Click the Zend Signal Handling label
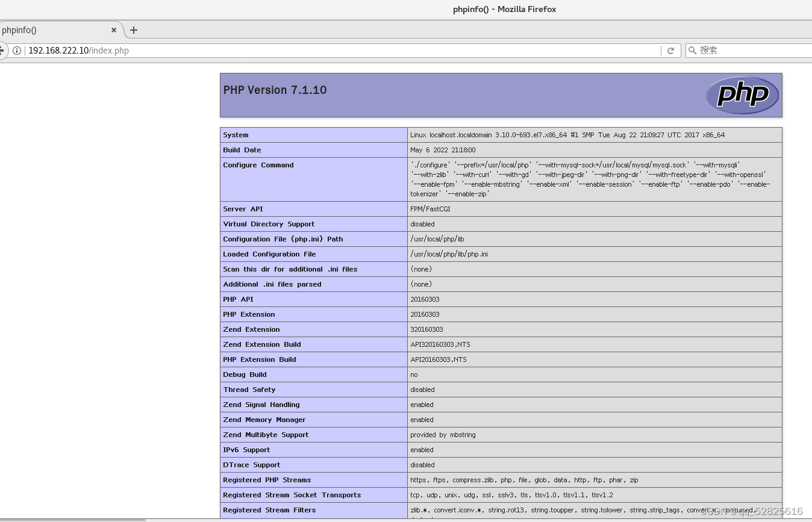Screen dimensions: 812x522 pyautogui.click(x=261, y=405)
